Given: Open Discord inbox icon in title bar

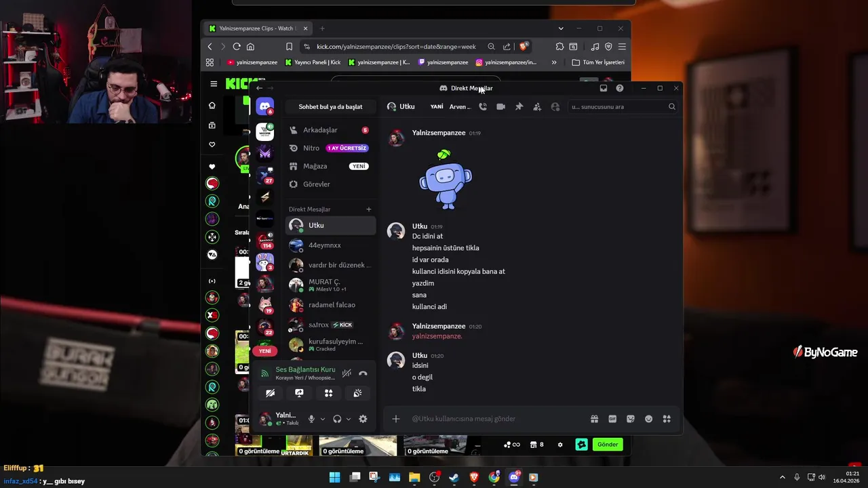Looking at the screenshot, I should tap(603, 88).
